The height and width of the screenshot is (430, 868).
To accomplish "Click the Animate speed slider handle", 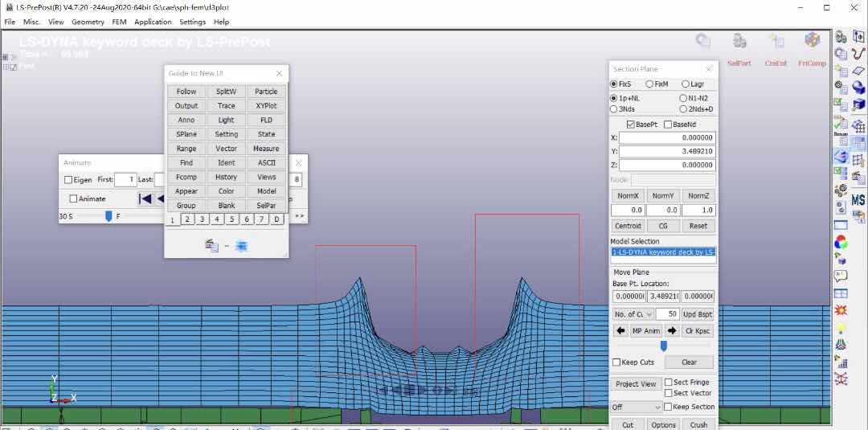I will tap(108, 216).
